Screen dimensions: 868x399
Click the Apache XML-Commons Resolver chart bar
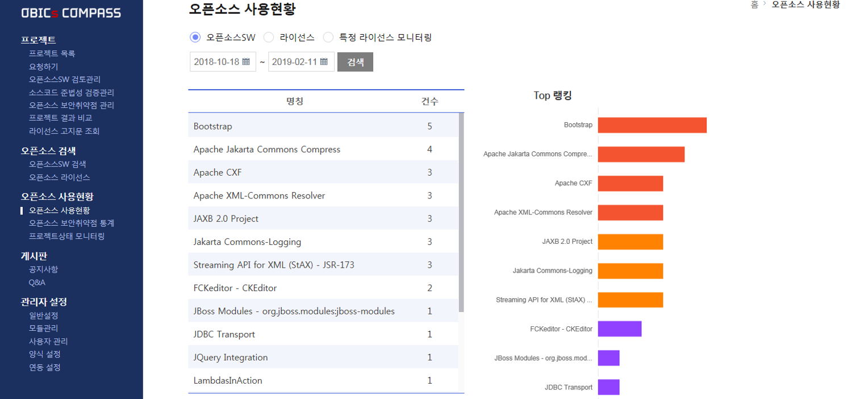pos(631,213)
